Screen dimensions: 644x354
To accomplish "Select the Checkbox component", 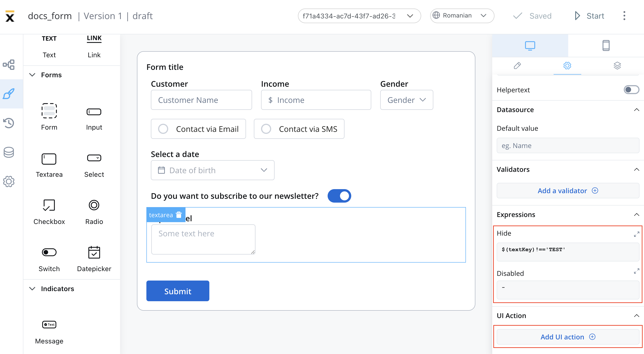I will pyautogui.click(x=49, y=212).
